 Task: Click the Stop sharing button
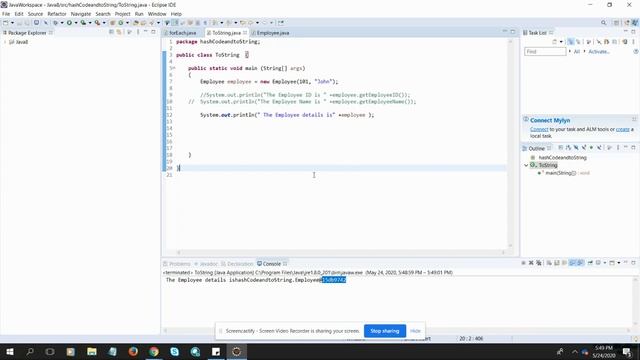tap(384, 331)
